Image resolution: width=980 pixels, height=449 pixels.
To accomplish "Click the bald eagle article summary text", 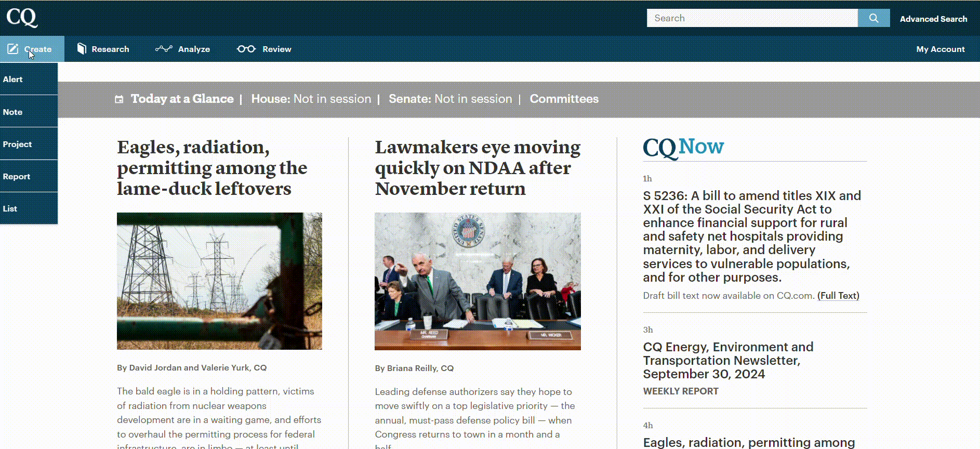I will coord(219,418).
